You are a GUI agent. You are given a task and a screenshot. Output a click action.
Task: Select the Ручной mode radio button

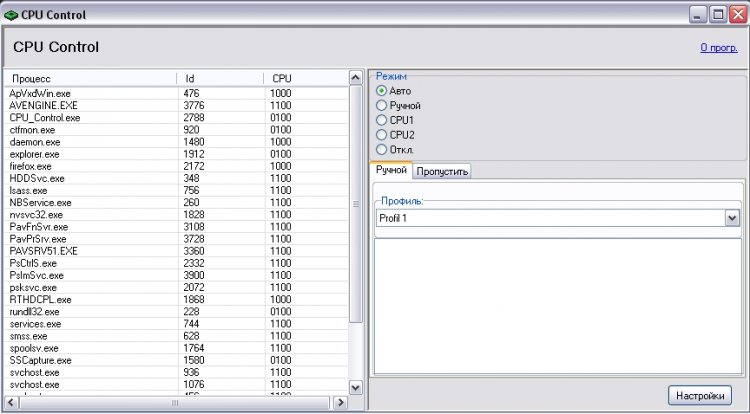[x=381, y=105]
